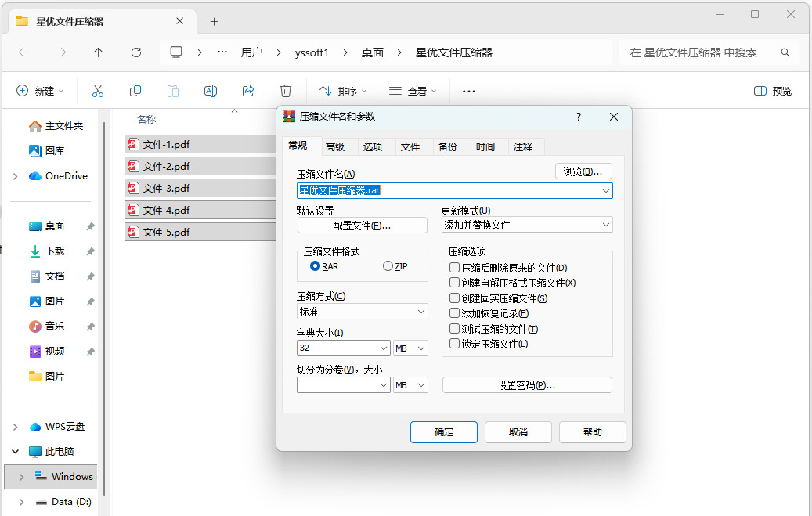
Task: Select the ZIP archive format radio button
Action: (x=388, y=266)
